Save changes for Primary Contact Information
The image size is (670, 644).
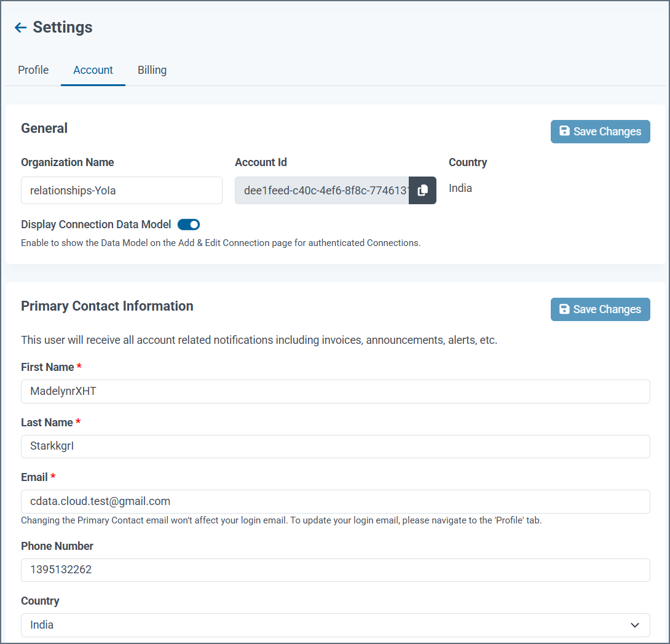click(x=600, y=309)
